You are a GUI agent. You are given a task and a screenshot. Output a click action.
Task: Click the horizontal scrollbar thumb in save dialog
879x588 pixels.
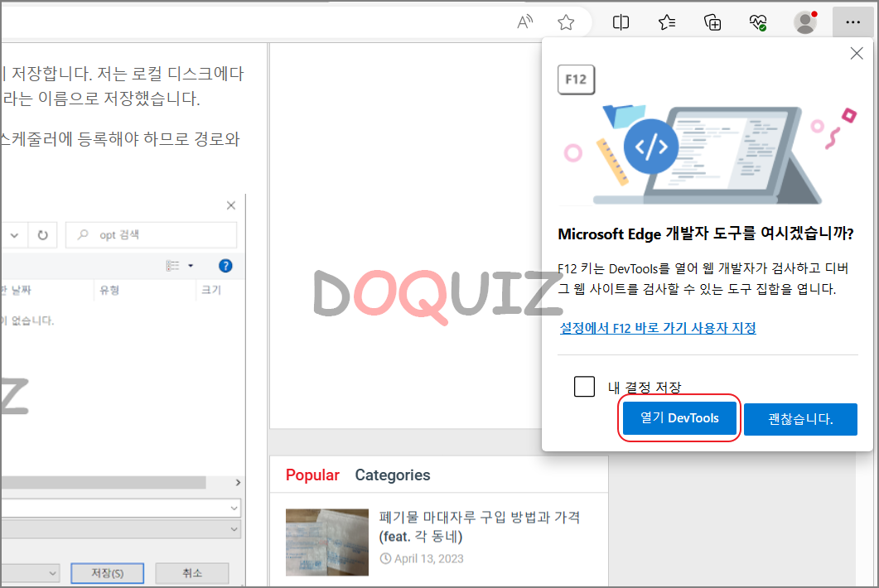coord(104,483)
